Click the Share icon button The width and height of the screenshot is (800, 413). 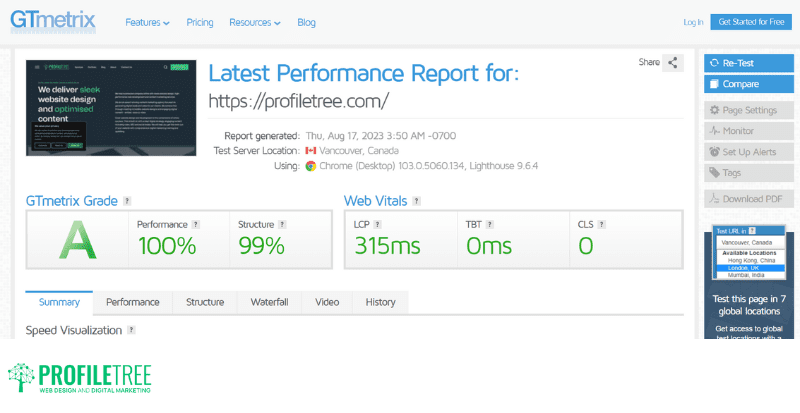672,63
